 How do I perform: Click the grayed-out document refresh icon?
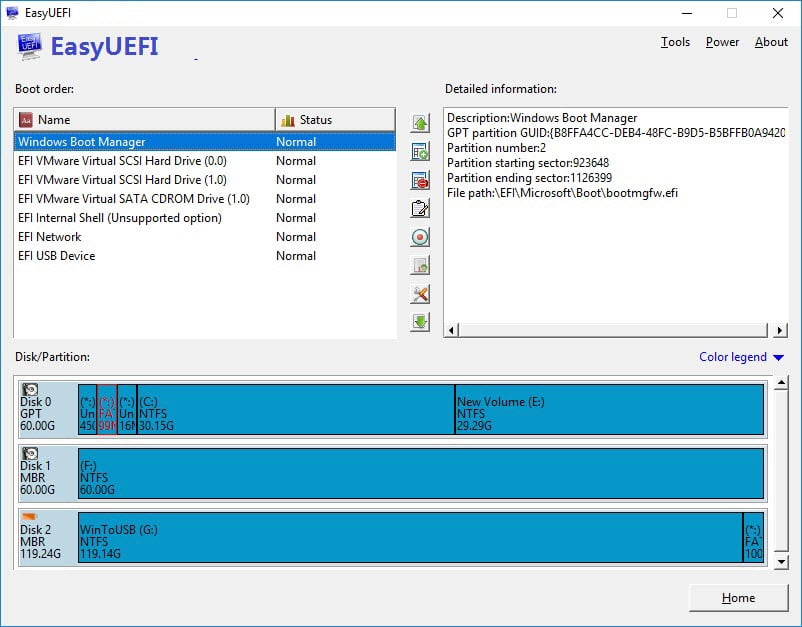420,265
